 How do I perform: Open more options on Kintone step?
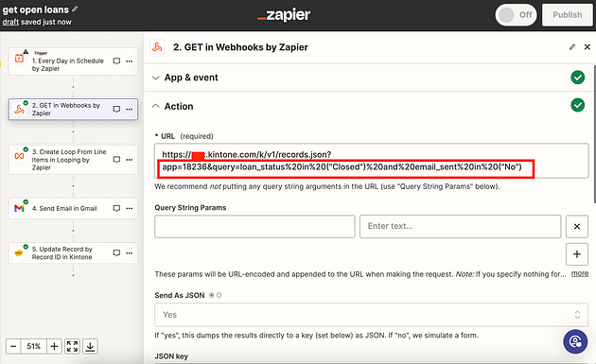click(130, 253)
